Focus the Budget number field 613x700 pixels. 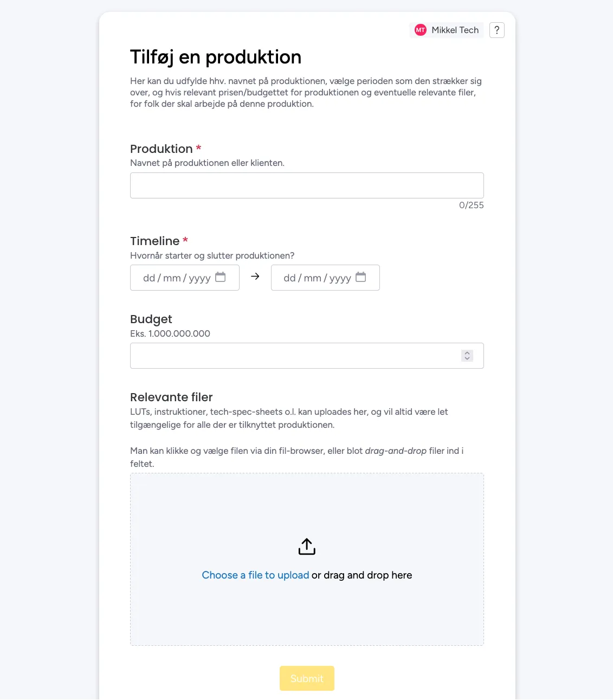[293, 356]
